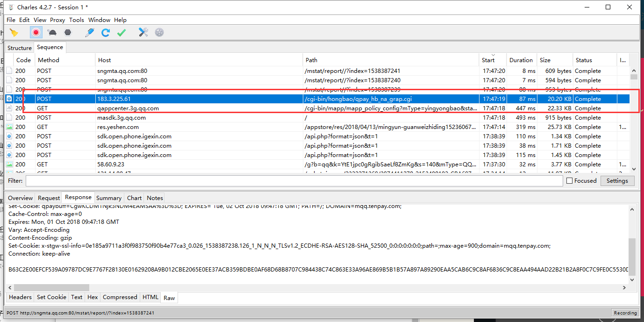The height and width of the screenshot is (322, 644).
Task: Select the res.yeshen.com host cell
Action: click(199, 127)
